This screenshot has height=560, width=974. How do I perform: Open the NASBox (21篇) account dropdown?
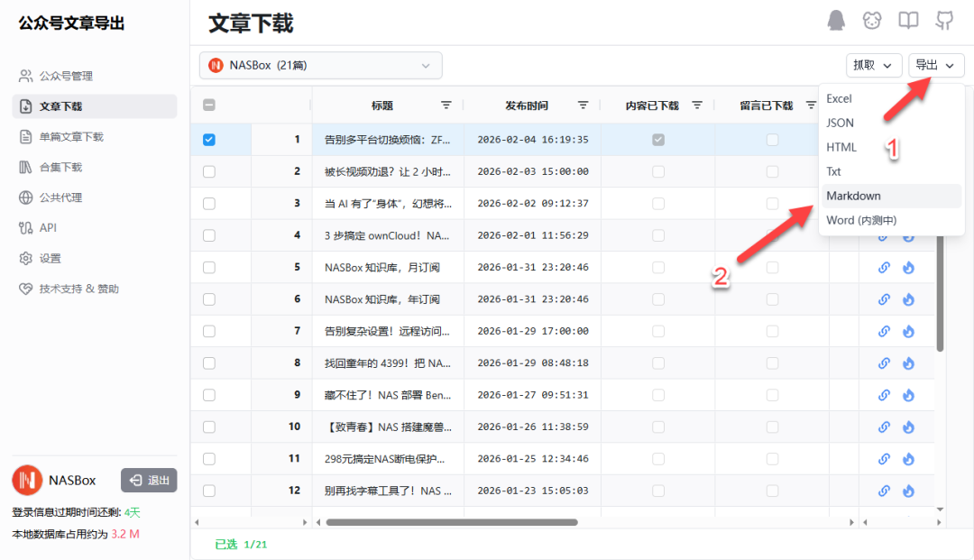pos(320,65)
